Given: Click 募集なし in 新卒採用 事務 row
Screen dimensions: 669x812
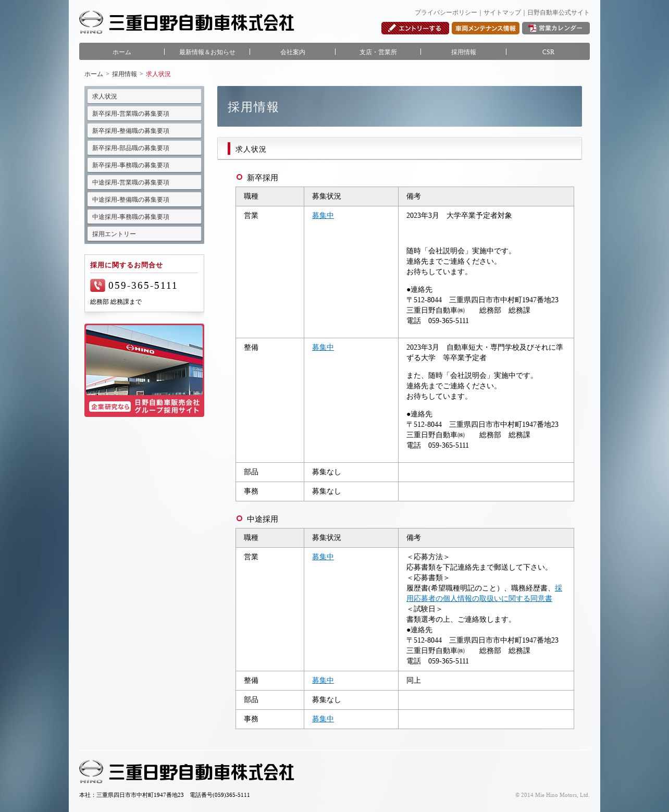Looking at the screenshot, I should pyautogui.click(x=326, y=491).
